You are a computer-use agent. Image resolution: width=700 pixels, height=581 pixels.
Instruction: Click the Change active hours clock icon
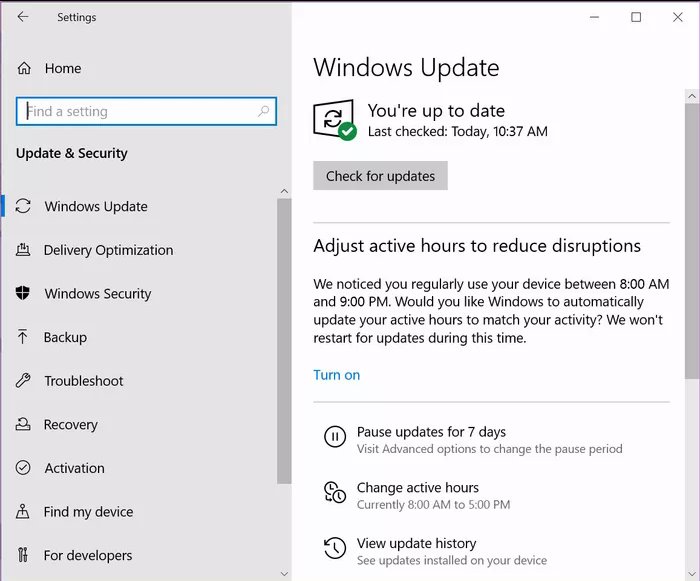pos(335,493)
